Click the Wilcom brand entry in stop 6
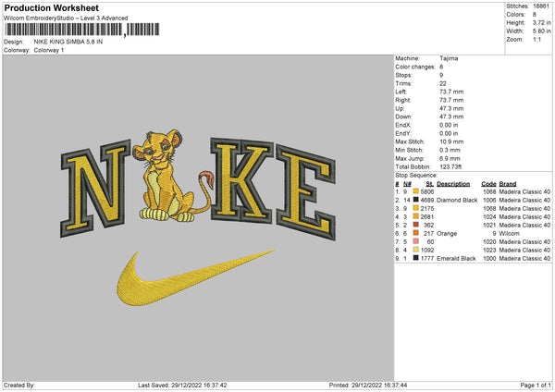The width and height of the screenshot is (555, 392). point(510,234)
